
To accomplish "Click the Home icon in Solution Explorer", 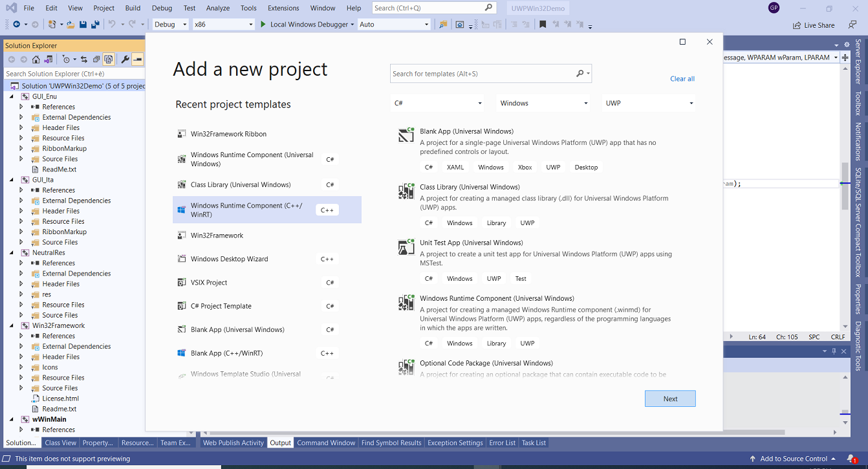I will point(36,60).
